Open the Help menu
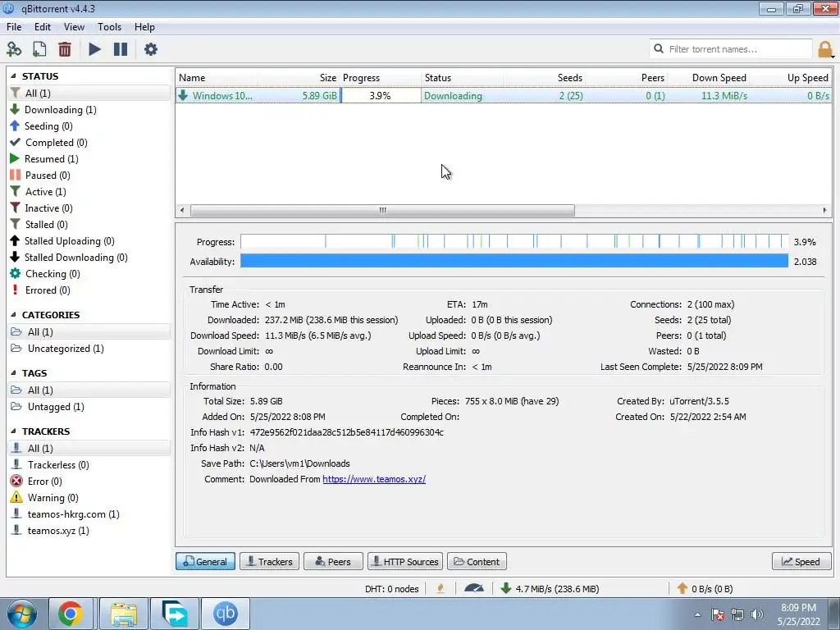Screen dimensions: 840x630 144,27
